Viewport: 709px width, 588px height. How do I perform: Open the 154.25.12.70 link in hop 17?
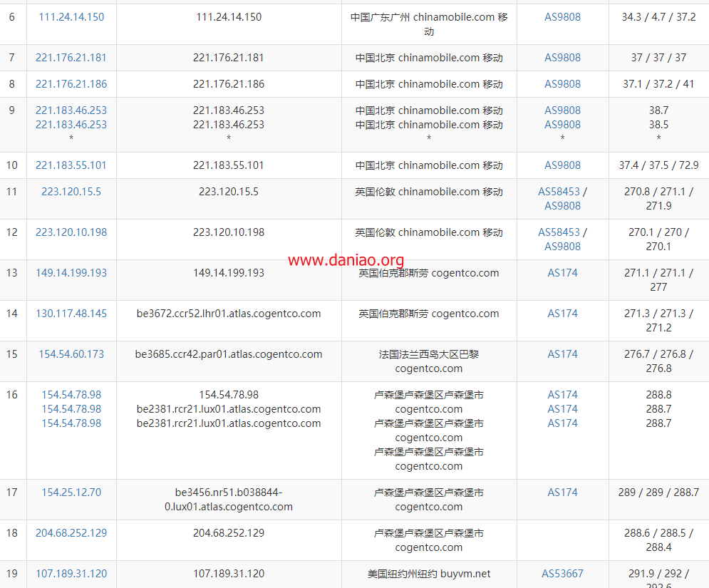71,492
